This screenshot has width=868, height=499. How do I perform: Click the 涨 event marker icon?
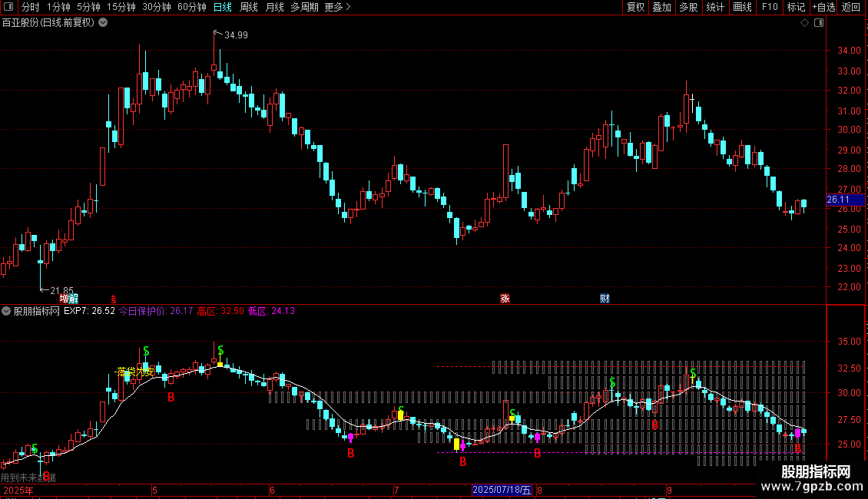click(x=505, y=299)
